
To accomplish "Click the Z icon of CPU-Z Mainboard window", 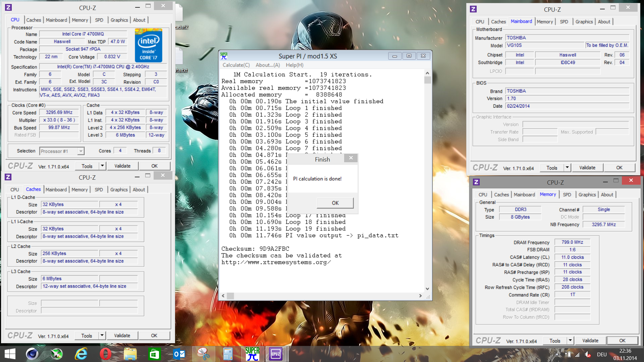I will click(x=473, y=9).
